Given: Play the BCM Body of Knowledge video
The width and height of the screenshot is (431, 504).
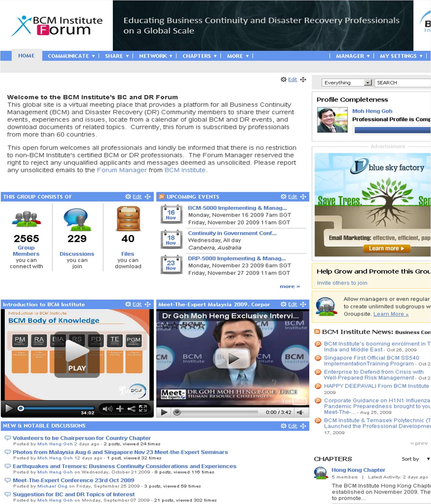Looking at the screenshot, I should coord(77,355).
